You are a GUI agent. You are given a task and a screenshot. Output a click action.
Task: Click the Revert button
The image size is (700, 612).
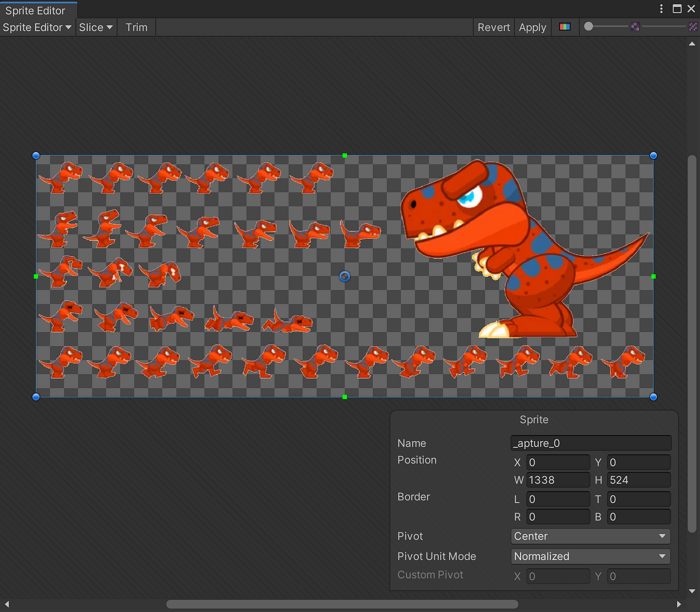click(493, 27)
